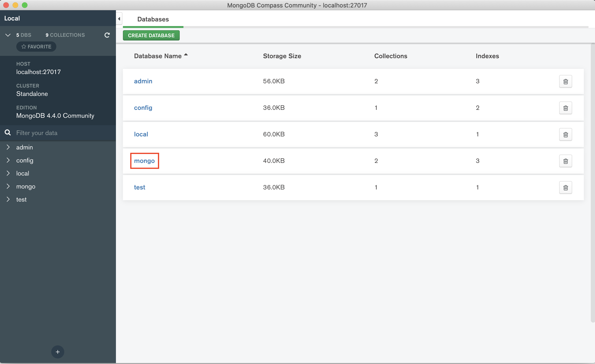Viewport: 595px width, 364px height.
Task: Open the config database link in table
Action: [x=143, y=108]
